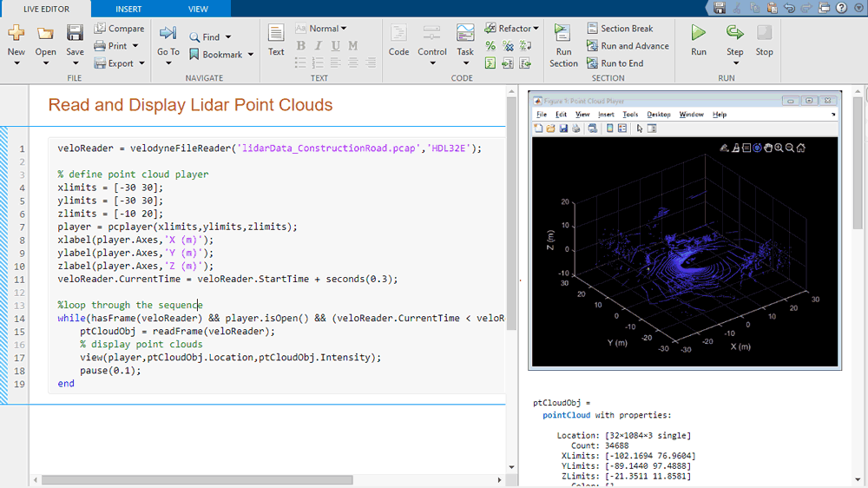Click the Run Section icon
The height and width of the screenshot is (488, 868).
point(563,44)
